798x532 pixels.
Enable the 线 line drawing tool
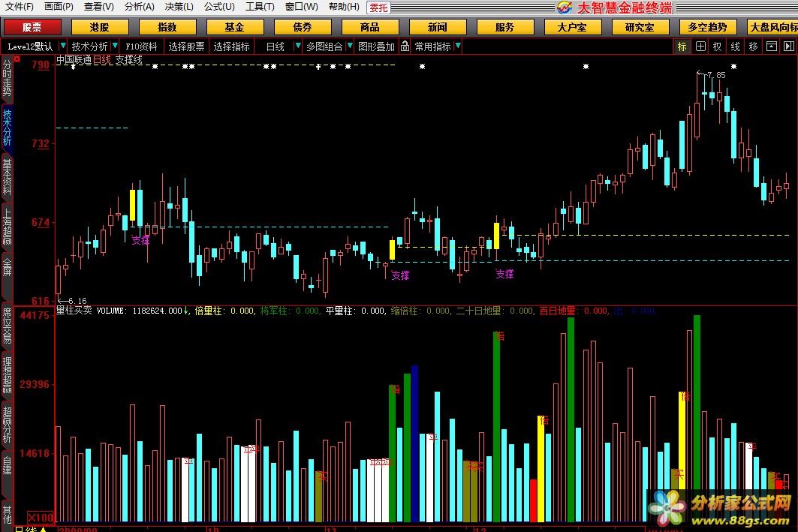(x=735, y=47)
